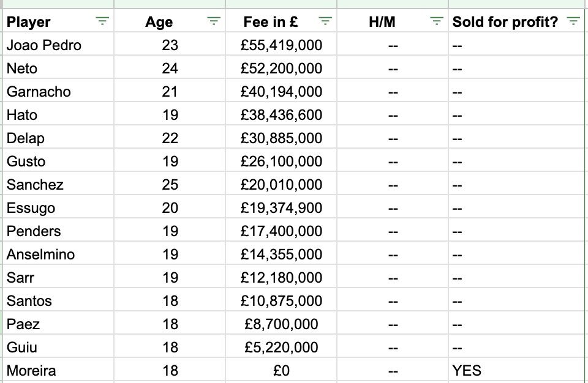The image size is (588, 383).
Task: Select Garnacho's age cell showing 21
Action: pyautogui.click(x=170, y=91)
